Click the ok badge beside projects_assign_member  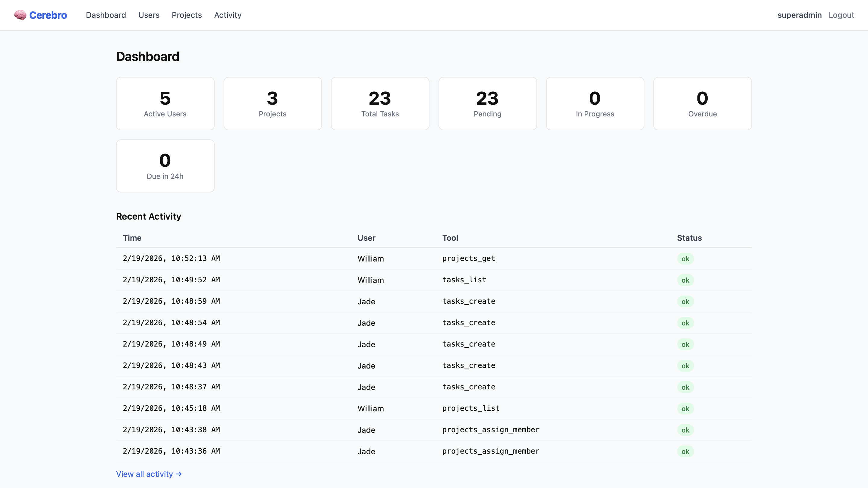(685, 430)
